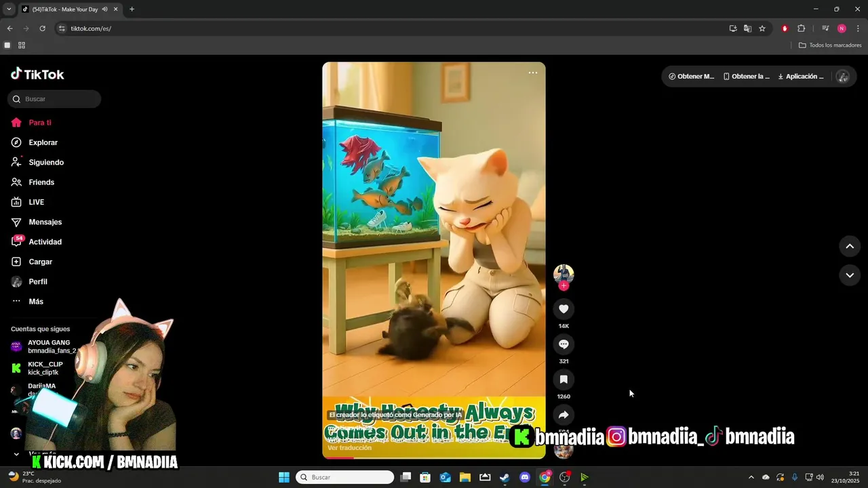Click the TikTok logo
The image size is (868, 488).
click(x=37, y=75)
